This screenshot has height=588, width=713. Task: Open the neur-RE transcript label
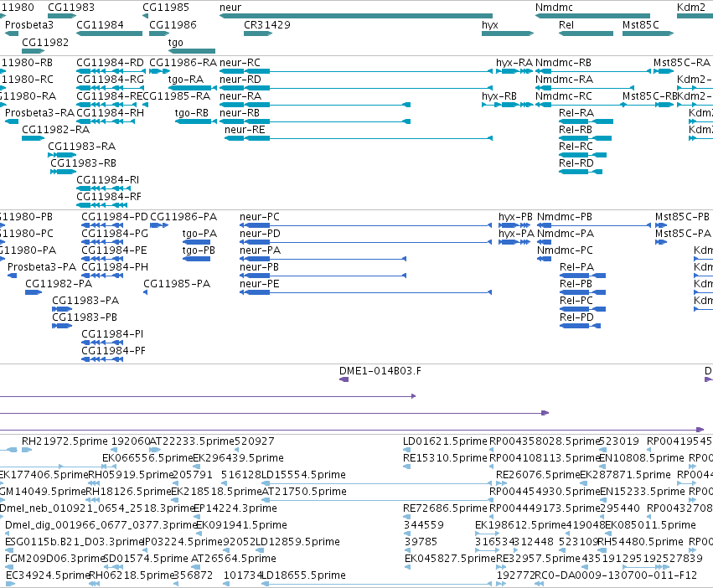[245, 130]
